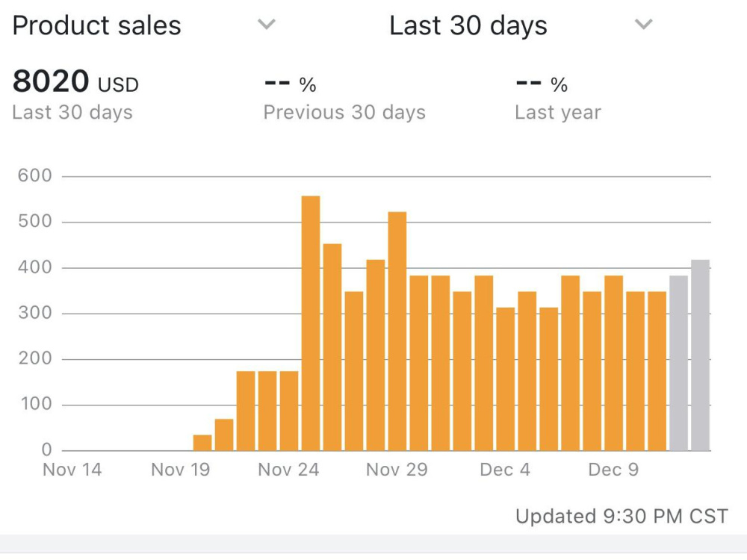Tap the 600 y-axis label

(35, 175)
